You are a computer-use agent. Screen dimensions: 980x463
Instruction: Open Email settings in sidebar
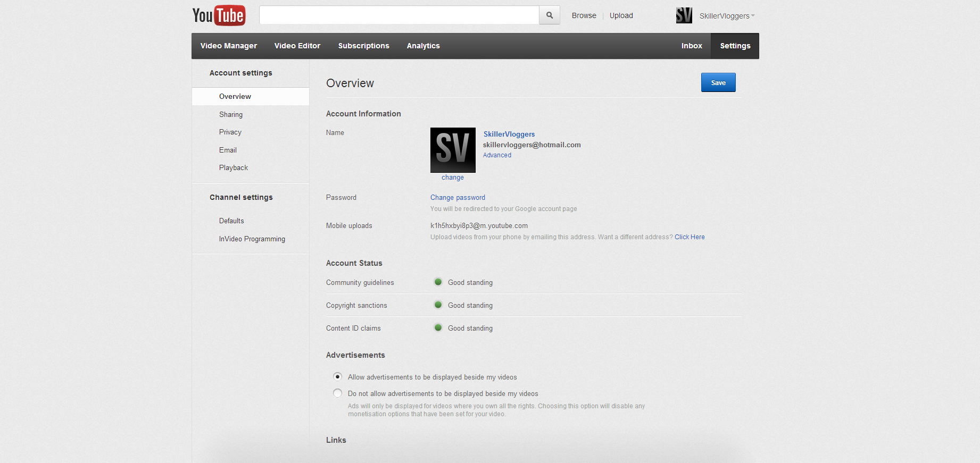tap(228, 150)
